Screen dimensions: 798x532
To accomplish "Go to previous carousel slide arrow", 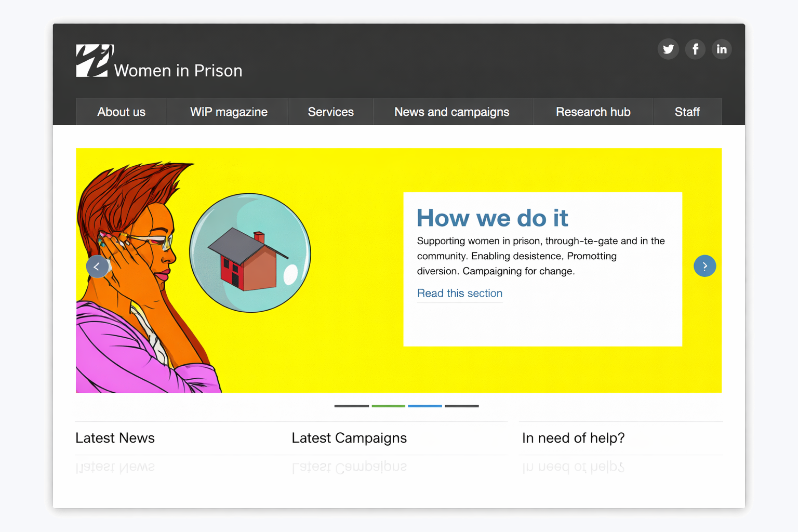I will tap(97, 267).
